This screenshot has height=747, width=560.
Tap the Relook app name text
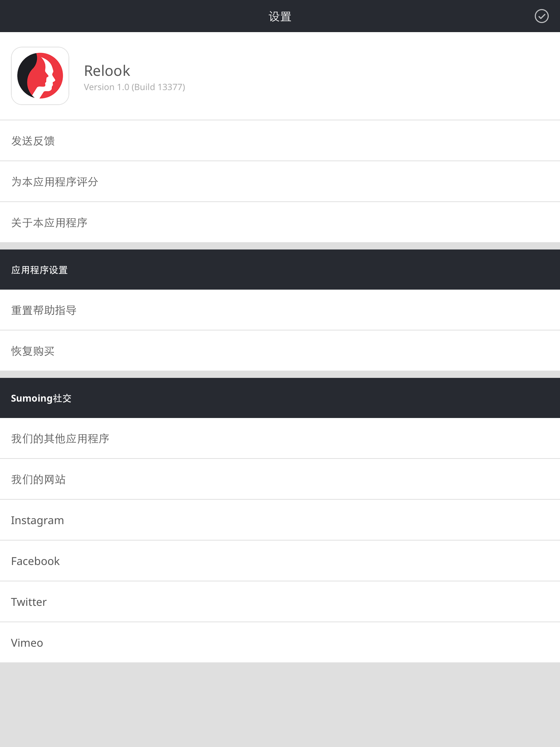(107, 71)
